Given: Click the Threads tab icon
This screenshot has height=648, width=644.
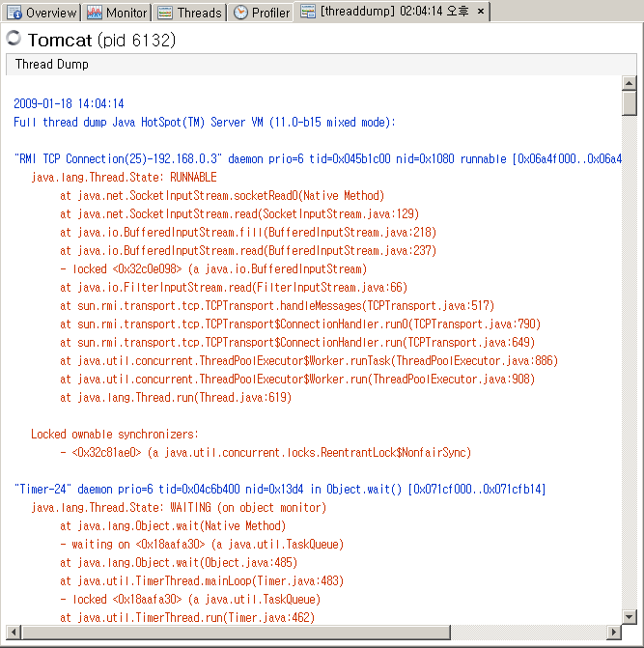Looking at the screenshot, I should (x=165, y=13).
